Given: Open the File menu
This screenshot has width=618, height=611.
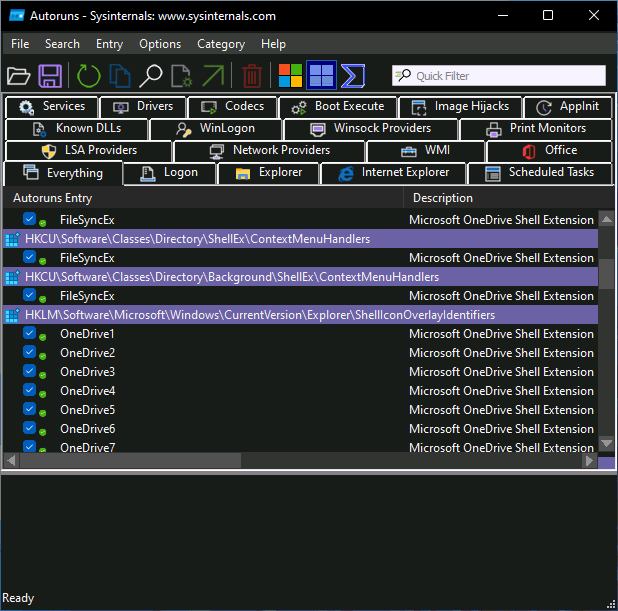Looking at the screenshot, I should (x=20, y=44).
